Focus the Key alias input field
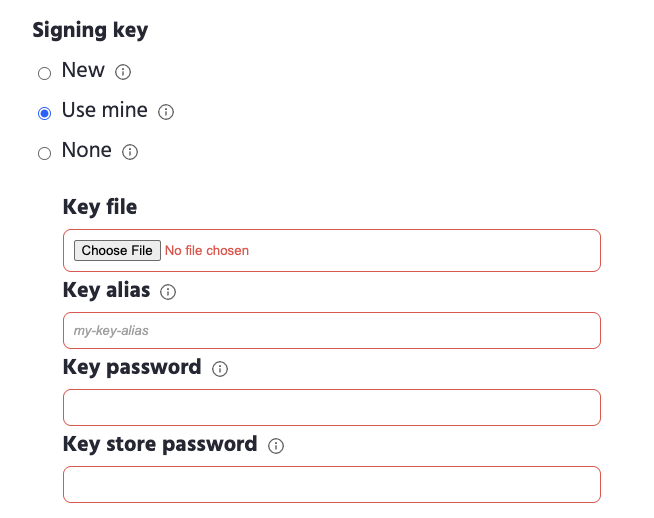654x518 pixels. tap(331, 330)
